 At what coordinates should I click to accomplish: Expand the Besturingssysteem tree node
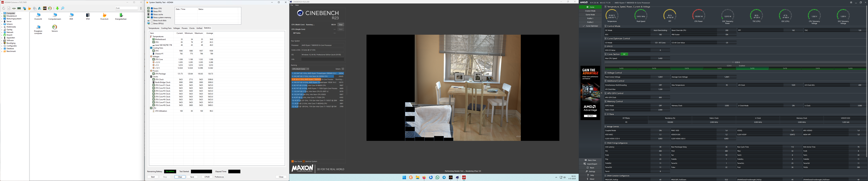coord(2,19)
